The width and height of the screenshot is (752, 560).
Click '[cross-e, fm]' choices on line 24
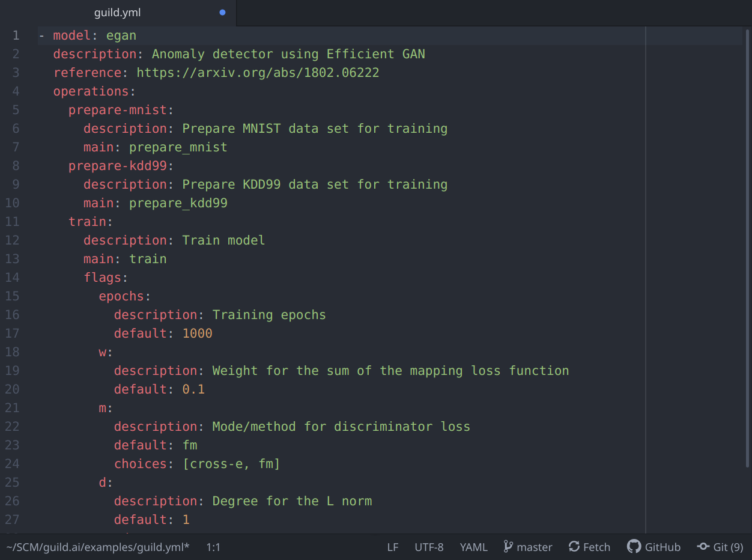point(231,464)
